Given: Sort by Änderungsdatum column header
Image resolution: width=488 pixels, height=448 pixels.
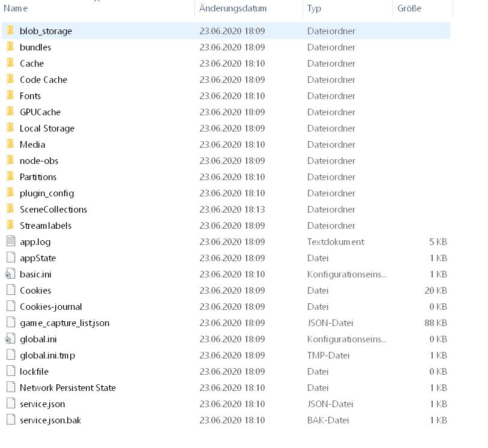Looking at the screenshot, I should tap(233, 8).
